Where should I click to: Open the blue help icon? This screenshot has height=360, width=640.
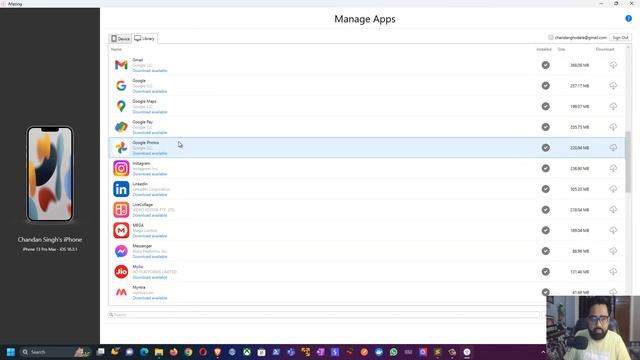629,18
